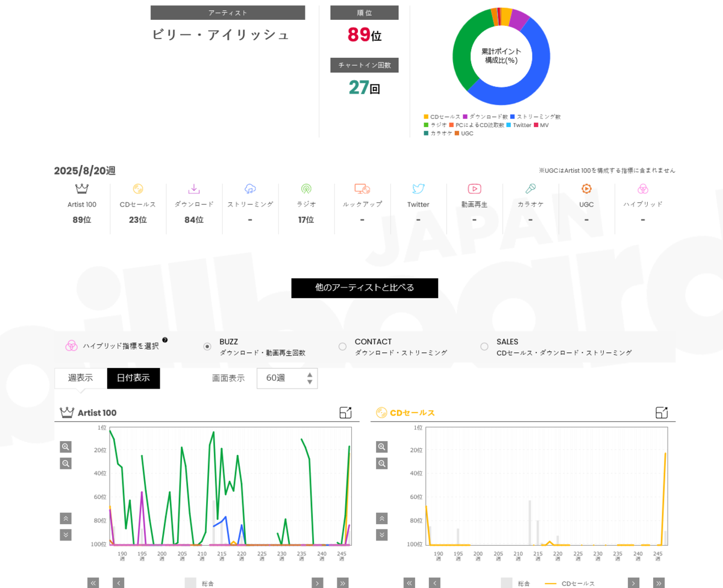Toggle CDセールス line in CDセールス chart legend

click(x=569, y=583)
